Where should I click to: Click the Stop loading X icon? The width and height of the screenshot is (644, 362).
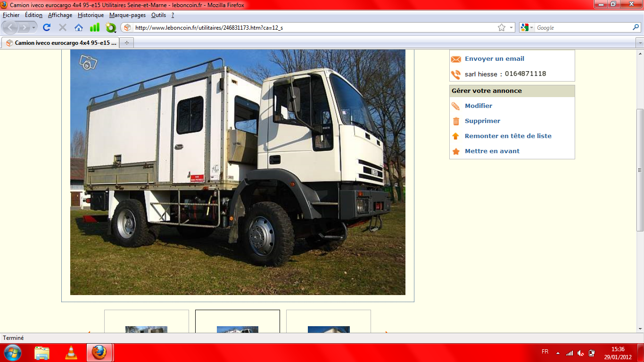62,27
